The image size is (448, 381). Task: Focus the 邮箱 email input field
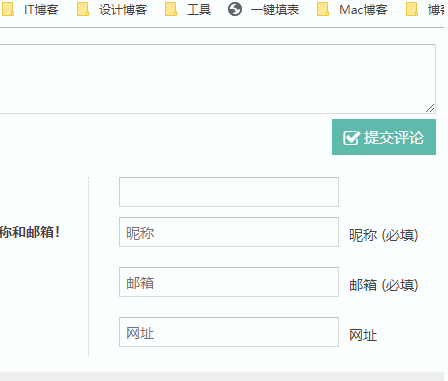click(x=229, y=282)
